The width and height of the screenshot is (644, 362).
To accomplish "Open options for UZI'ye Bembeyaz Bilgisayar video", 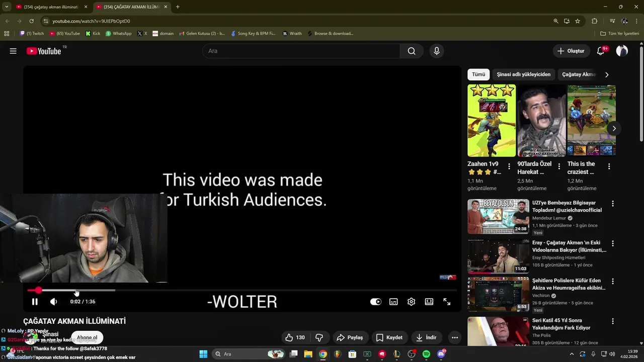I will tap(612, 204).
